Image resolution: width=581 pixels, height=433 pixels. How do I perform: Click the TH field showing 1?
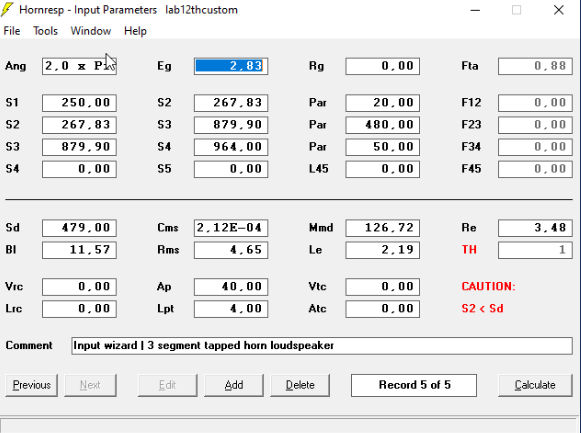tap(535, 250)
